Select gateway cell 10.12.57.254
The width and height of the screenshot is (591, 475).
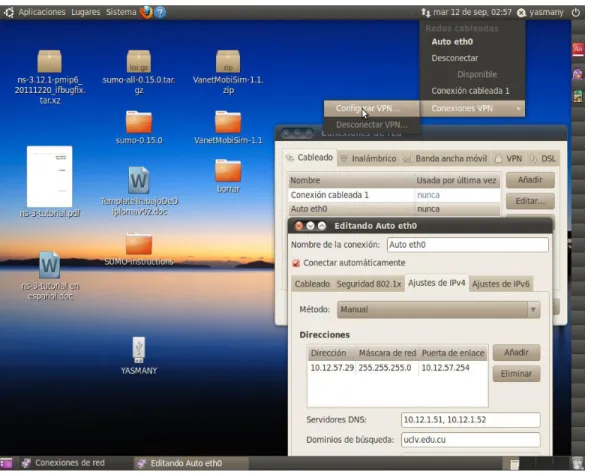click(x=453, y=368)
